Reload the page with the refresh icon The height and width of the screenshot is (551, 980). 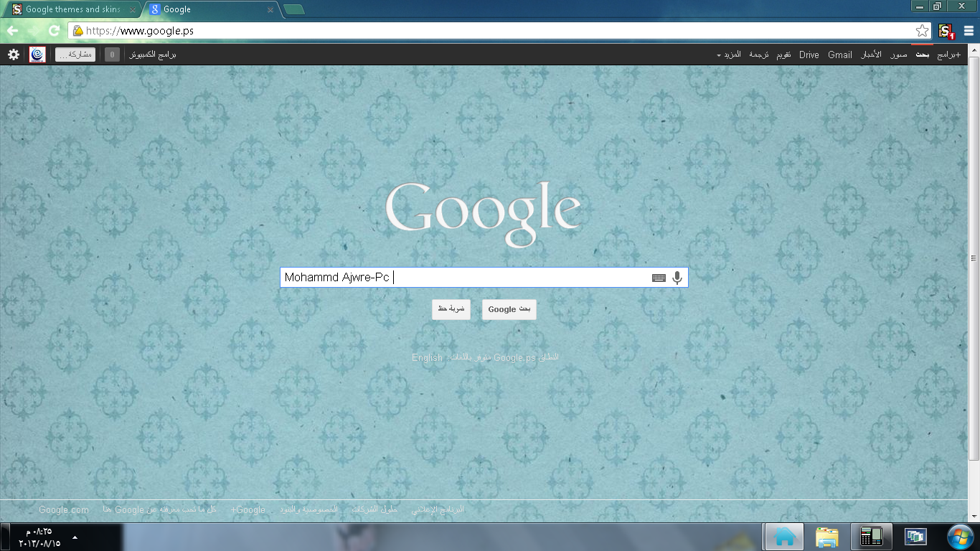[x=54, y=31]
